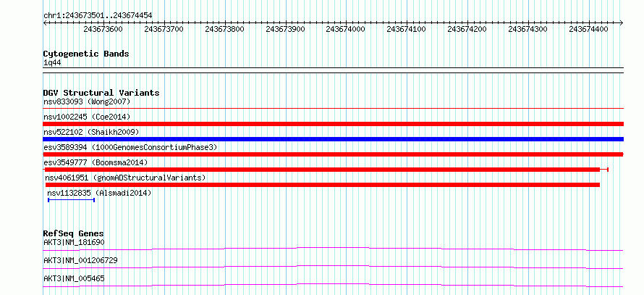Select the blue nsv522102 Shaikh2009 bar

[x=333, y=139]
